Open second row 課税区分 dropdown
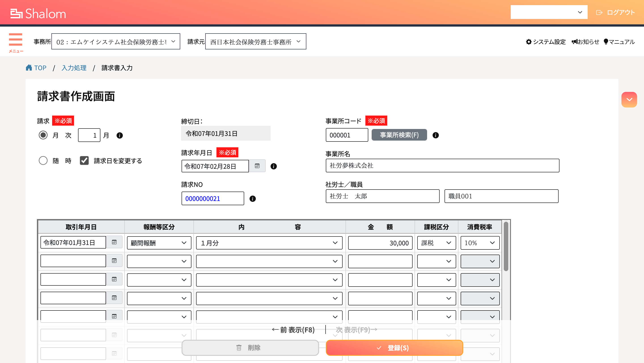 click(x=436, y=261)
